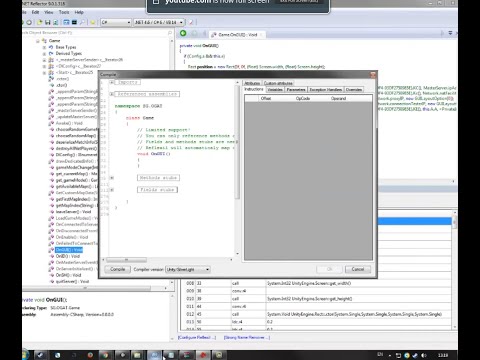This screenshot has width=480, height=360.
Task: Expand the Referenced assemblies code region
Action: [x=112, y=94]
